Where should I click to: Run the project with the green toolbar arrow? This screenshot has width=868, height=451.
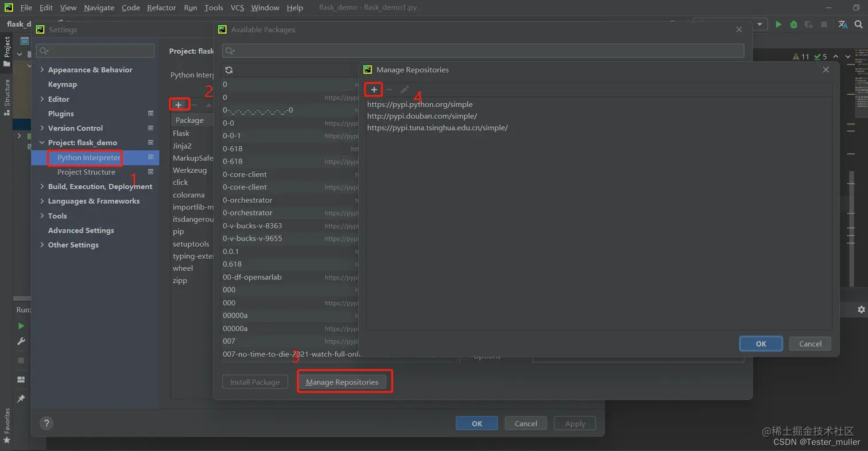(778, 24)
